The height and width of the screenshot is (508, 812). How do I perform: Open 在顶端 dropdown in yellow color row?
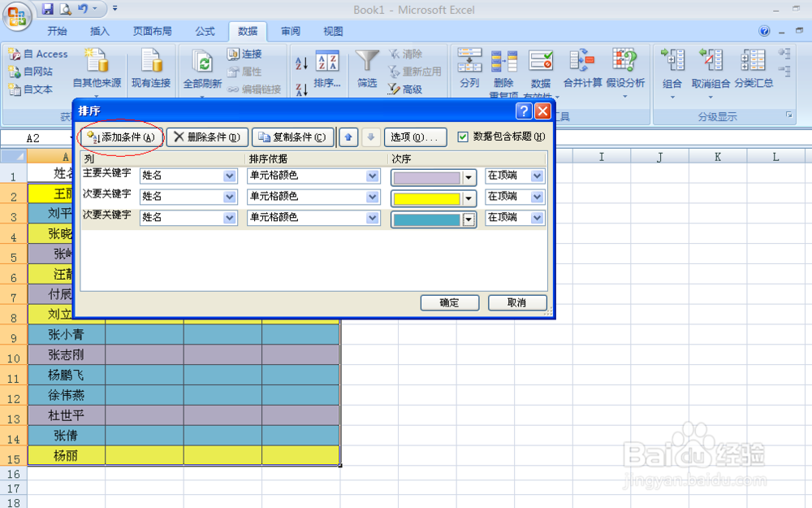click(537, 197)
